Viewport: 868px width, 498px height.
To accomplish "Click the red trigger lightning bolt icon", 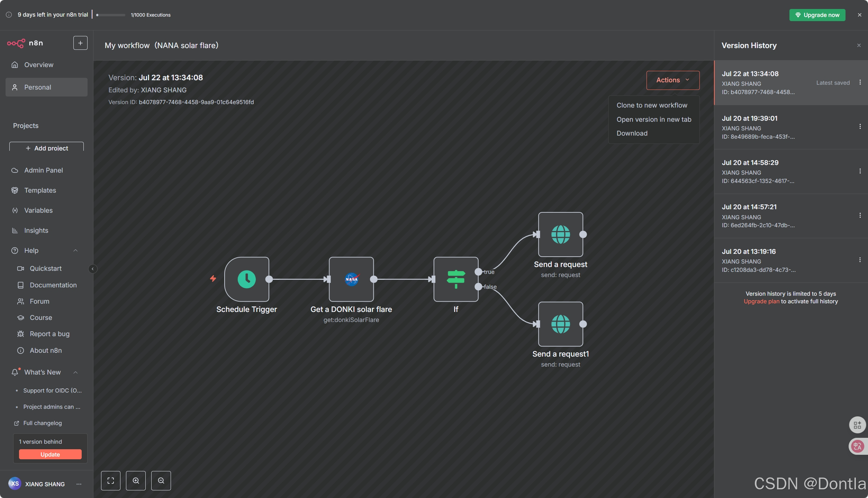I will click(213, 278).
